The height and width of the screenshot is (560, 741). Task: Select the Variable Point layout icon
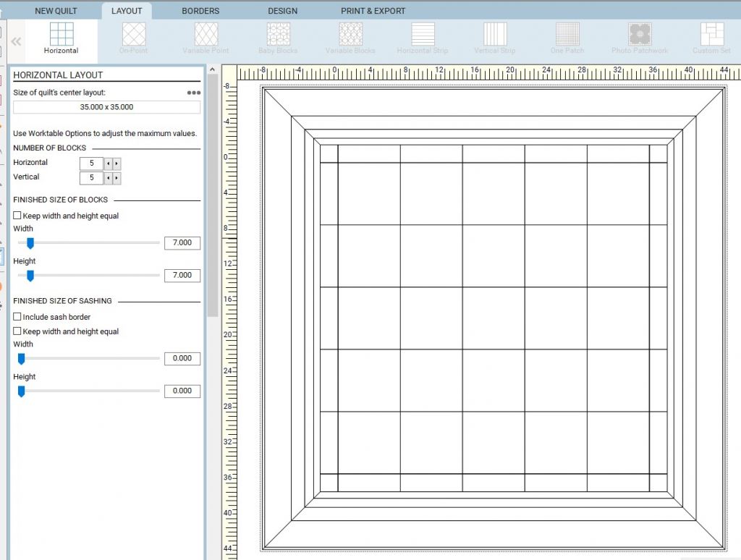(x=206, y=35)
